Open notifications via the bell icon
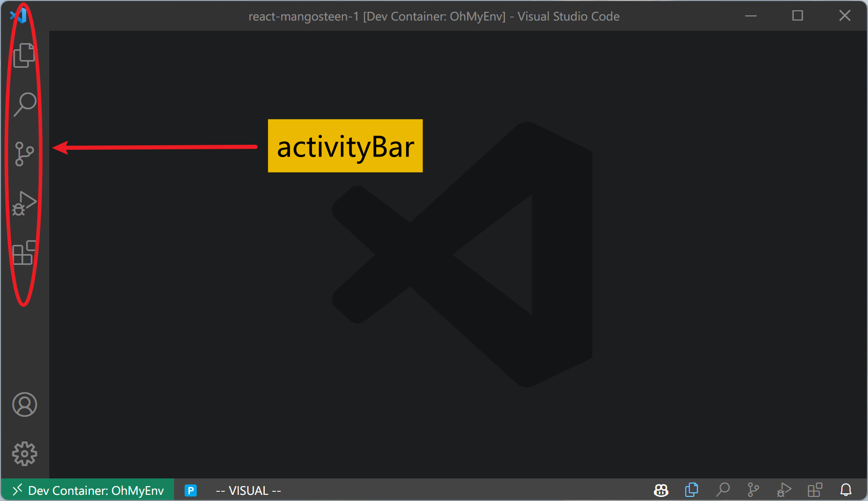 (x=846, y=490)
